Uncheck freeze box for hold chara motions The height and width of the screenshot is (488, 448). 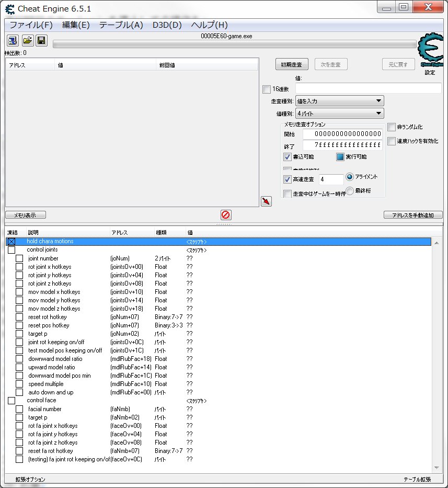coord(12,242)
